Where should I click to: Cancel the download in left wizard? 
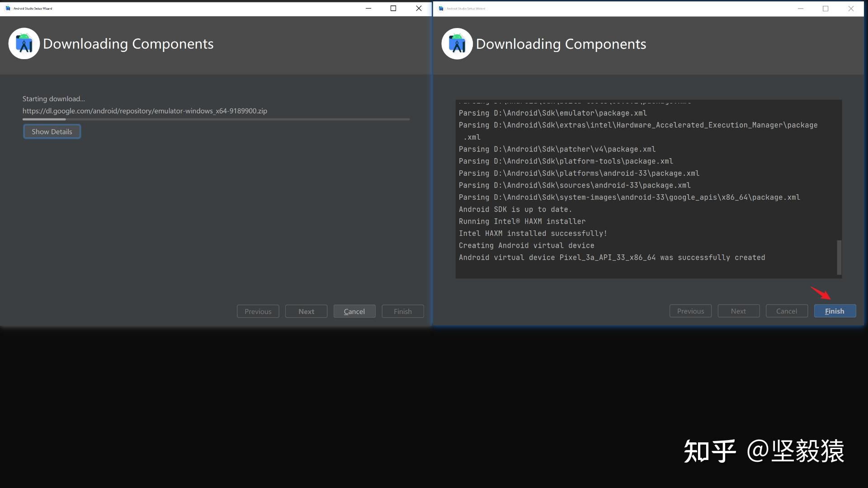coord(354,311)
